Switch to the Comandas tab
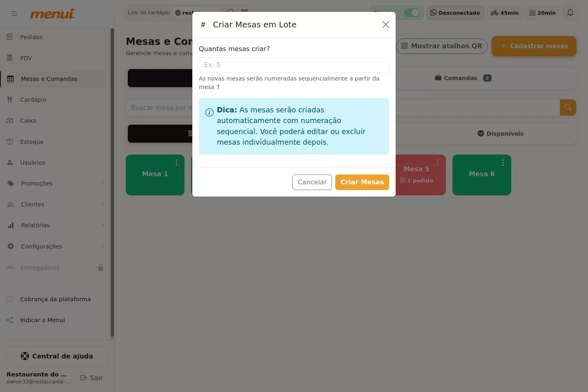 coord(463,78)
